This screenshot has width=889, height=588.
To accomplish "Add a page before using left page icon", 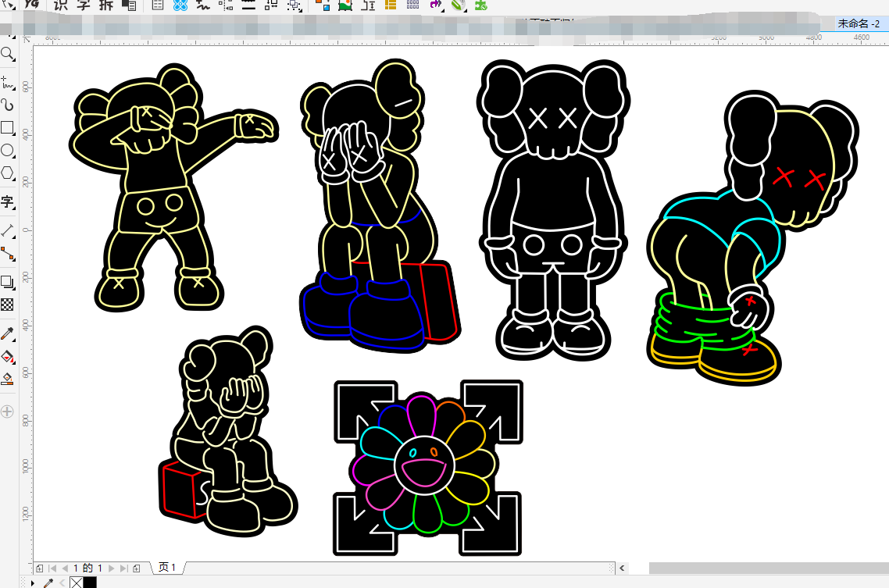I will coord(39,568).
